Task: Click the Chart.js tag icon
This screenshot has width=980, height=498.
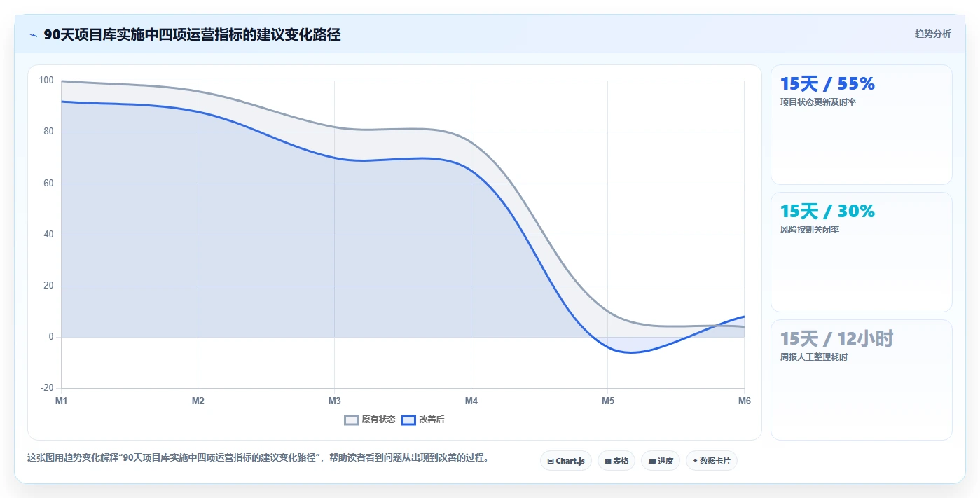Action: (551, 461)
